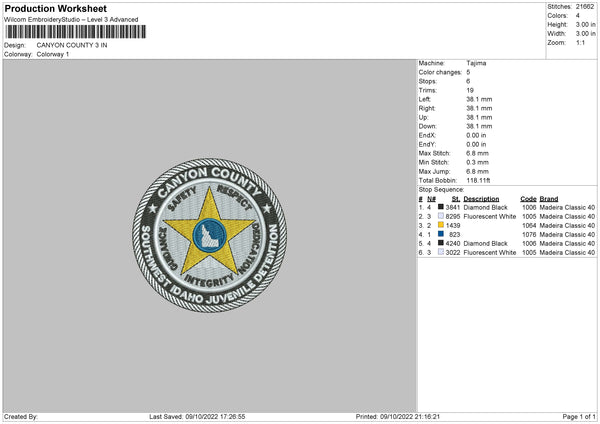Image resolution: width=600 pixels, height=424 pixels.
Task: Click the 'St.' column header
Action: [x=456, y=199]
